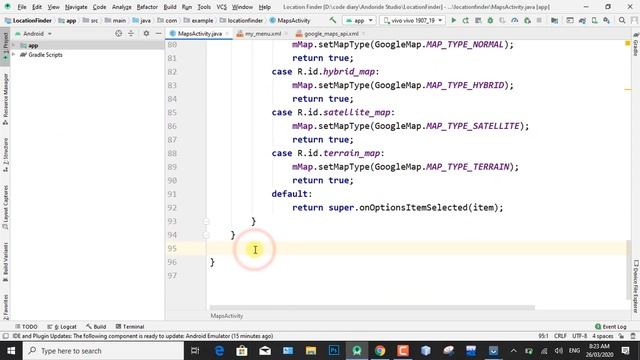Click the project pane locate target icon
Screen dimensions: 640x360
(x=118, y=33)
